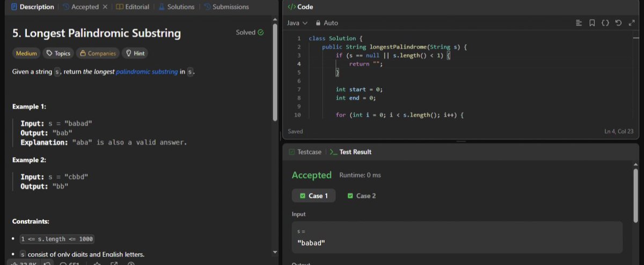
Task: Click the format code icon in editor toolbar
Action: tap(579, 23)
